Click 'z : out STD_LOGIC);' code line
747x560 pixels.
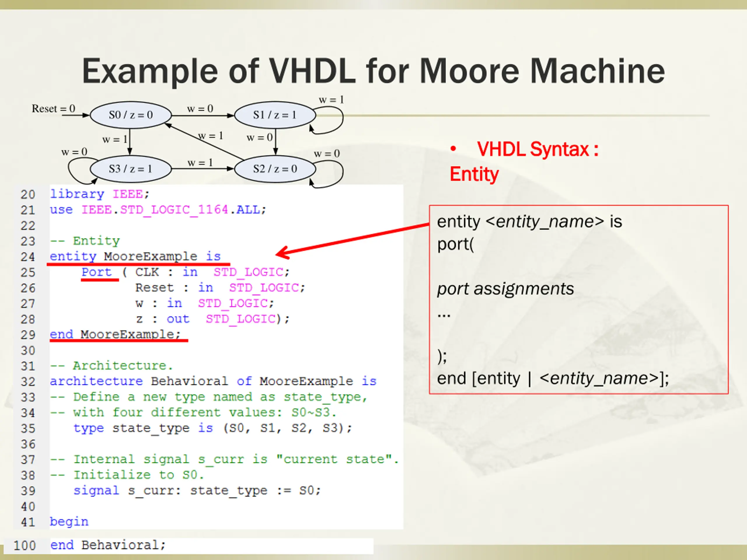point(213,319)
